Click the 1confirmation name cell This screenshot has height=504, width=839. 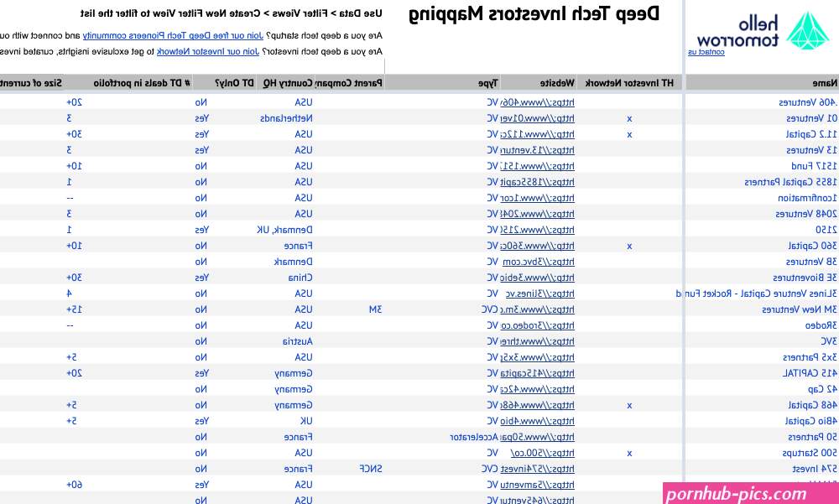click(x=807, y=198)
